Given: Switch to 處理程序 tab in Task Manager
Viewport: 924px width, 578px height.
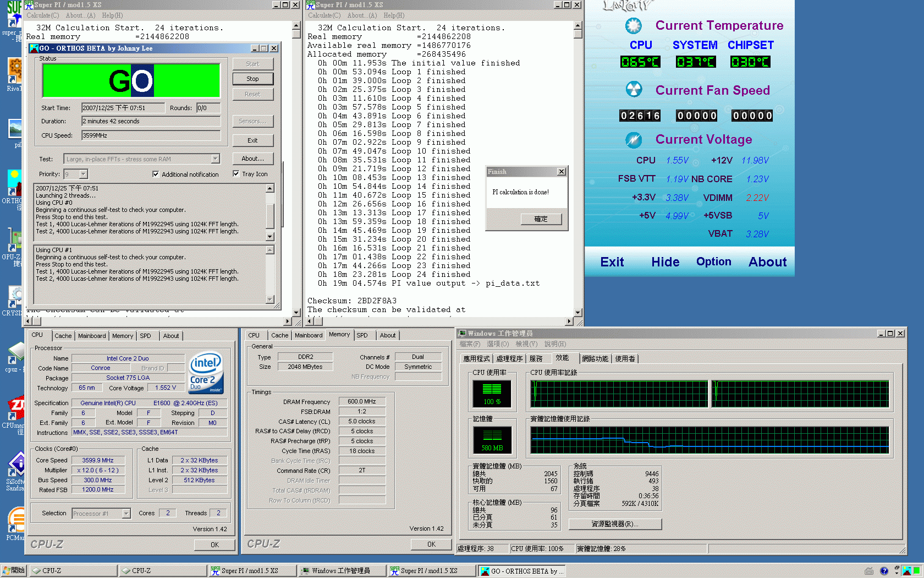Looking at the screenshot, I should pos(509,358).
